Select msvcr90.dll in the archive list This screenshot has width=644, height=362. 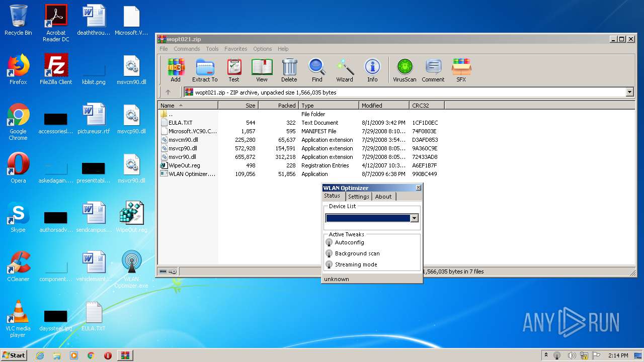tap(299, 157)
